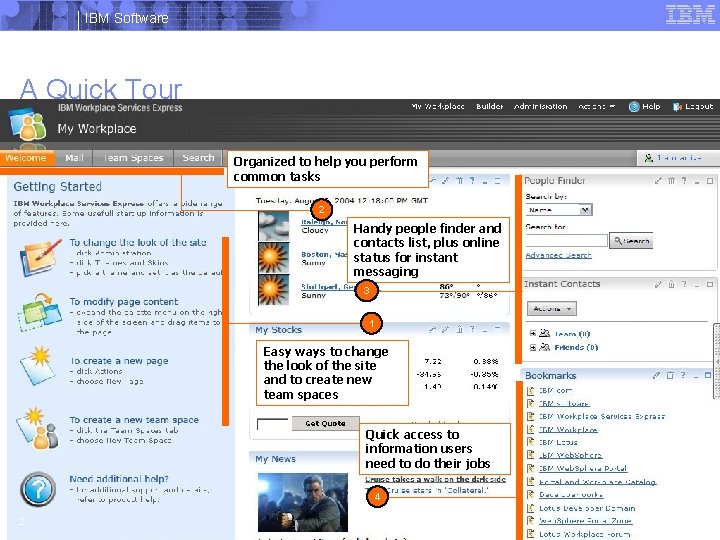The image size is (720, 540).
Task: Click the People Finder 'Search for' input field
Action: coord(566,241)
